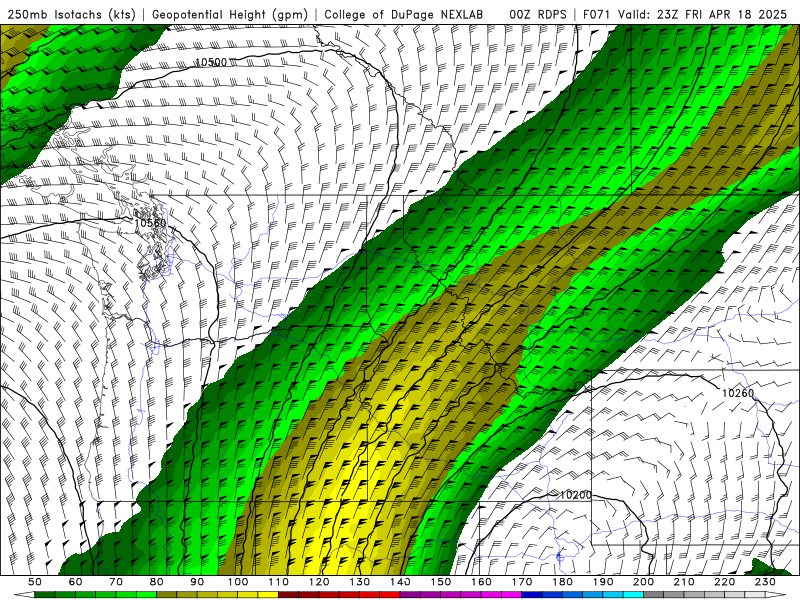
Task: Click the 160 value on the color scale
Action: (x=482, y=582)
